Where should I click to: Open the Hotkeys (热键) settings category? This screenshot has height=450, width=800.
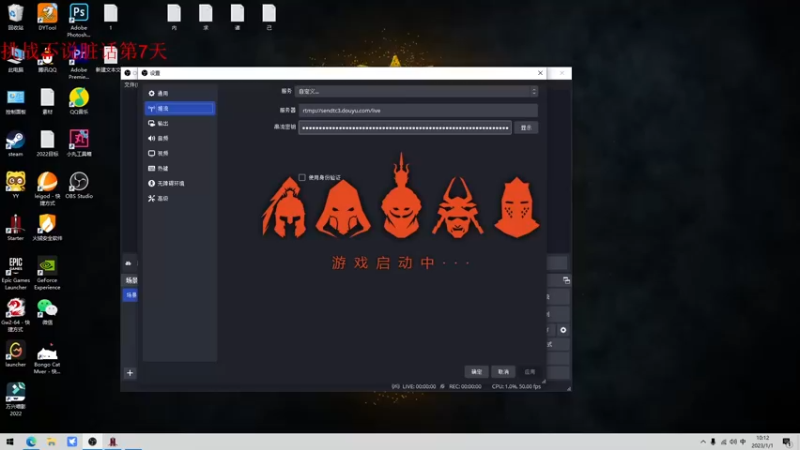pos(180,168)
